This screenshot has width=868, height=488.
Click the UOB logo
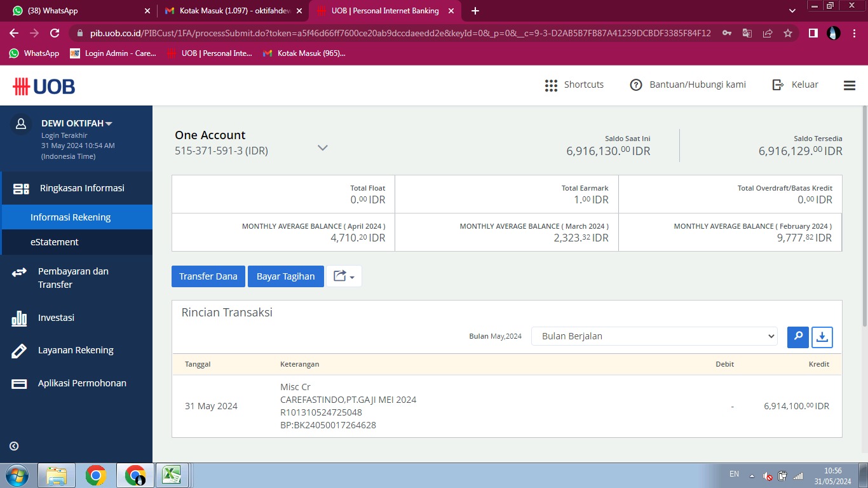point(44,86)
